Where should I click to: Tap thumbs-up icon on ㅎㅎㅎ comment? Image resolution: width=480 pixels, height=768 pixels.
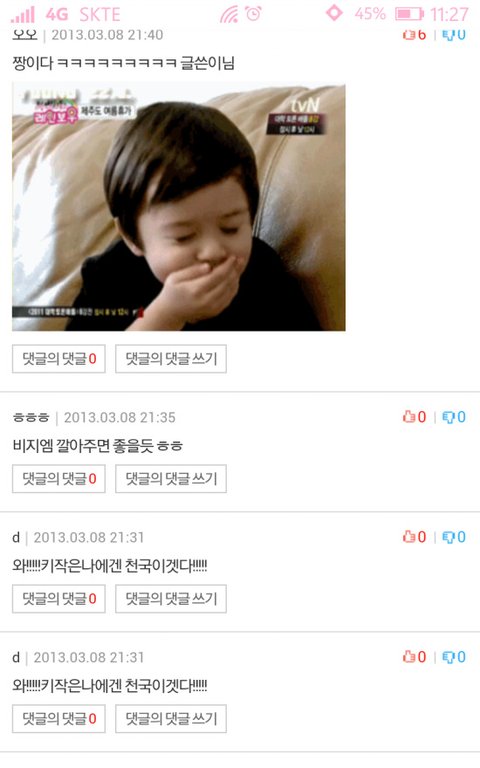tap(408, 416)
